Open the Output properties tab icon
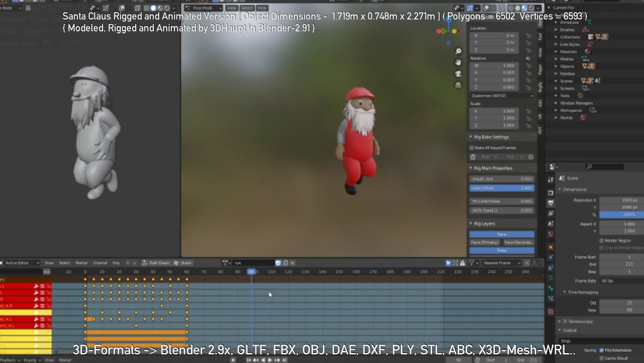The image size is (644, 363). tap(550, 203)
